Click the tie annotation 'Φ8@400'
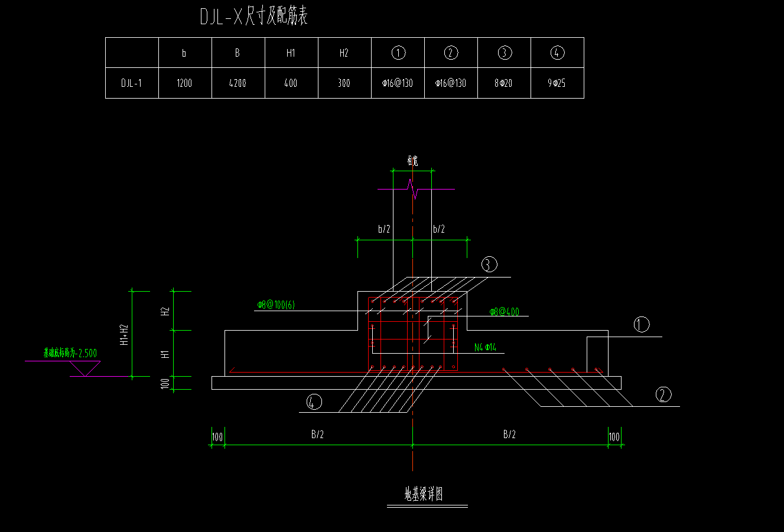The image size is (784, 532). [x=505, y=312]
